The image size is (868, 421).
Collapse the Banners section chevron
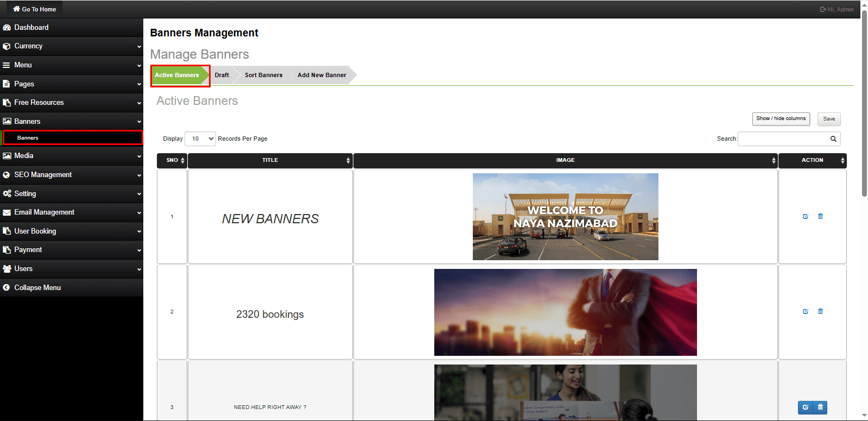(x=139, y=122)
